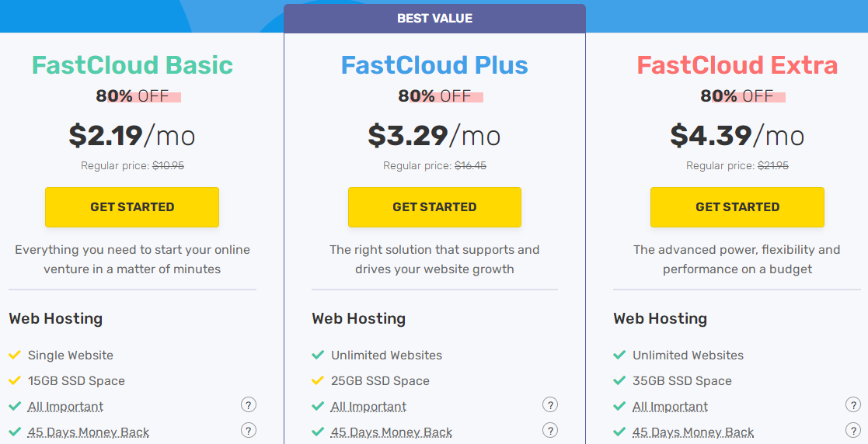Get started with FastCloud Basic plan
Image resolution: width=868 pixels, height=444 pixels.
pyautogui.click(x=132, y=207)
